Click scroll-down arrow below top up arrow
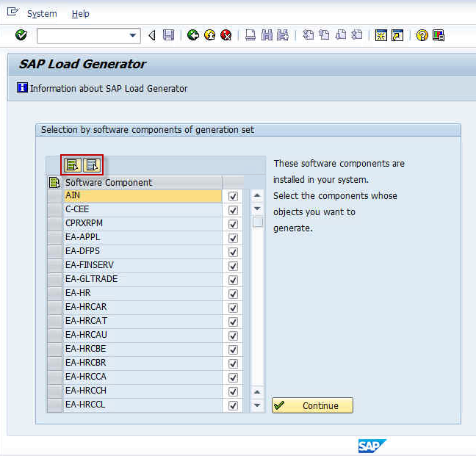The width and height of the screenshot is (476, 456). [x=257, y=209]
